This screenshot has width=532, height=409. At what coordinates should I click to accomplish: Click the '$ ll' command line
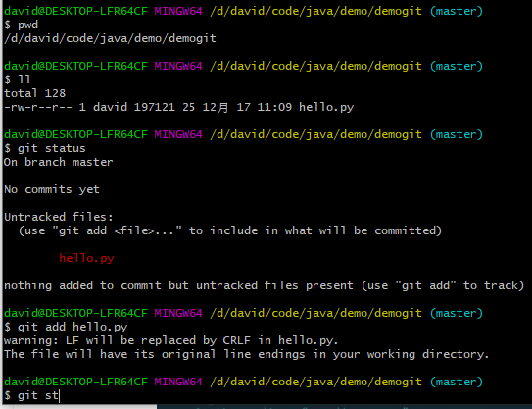[x=18, y=79]
